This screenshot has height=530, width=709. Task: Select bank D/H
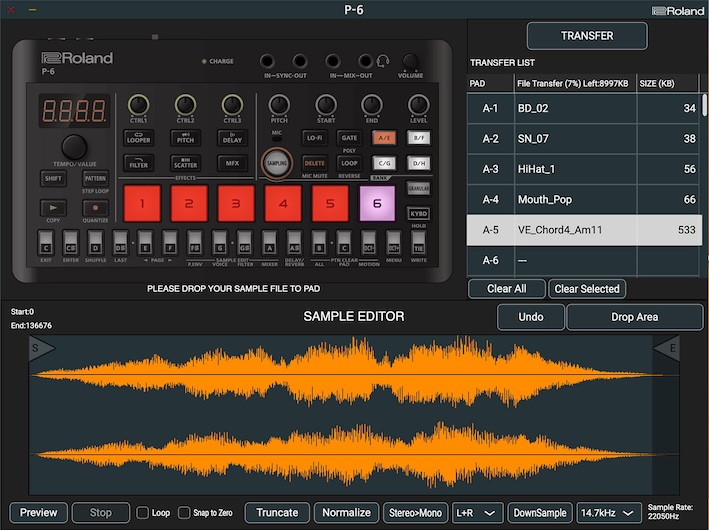click(419, 163)
